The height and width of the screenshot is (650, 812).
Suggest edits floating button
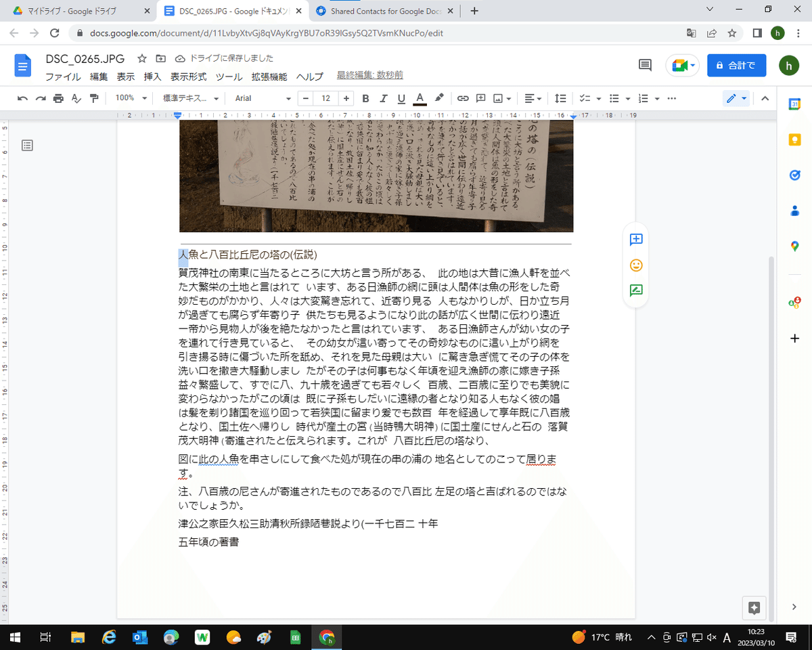click(636, 290)
